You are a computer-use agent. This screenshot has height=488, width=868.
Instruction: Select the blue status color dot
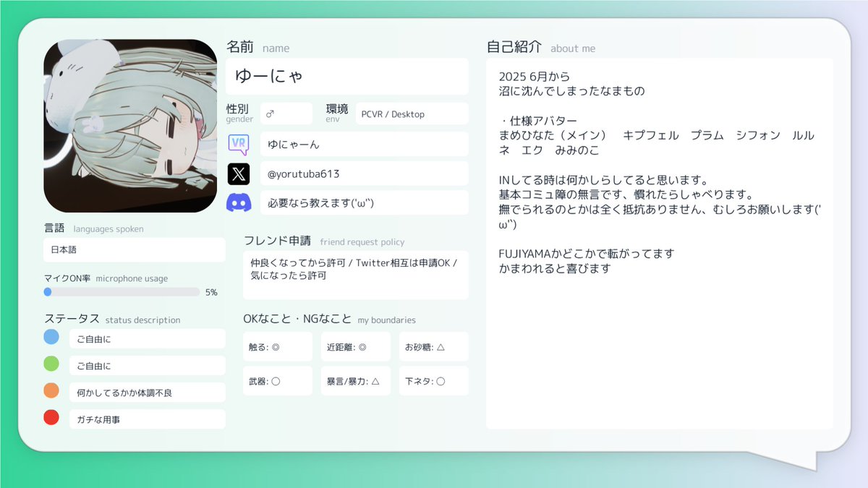51,338
